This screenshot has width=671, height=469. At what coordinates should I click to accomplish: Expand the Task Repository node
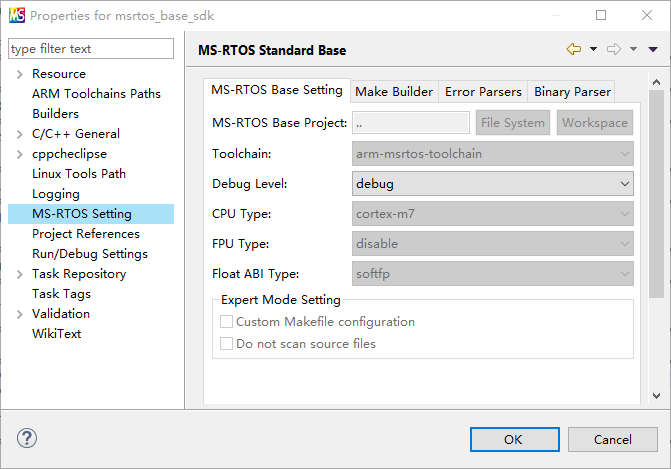[19, 274]
